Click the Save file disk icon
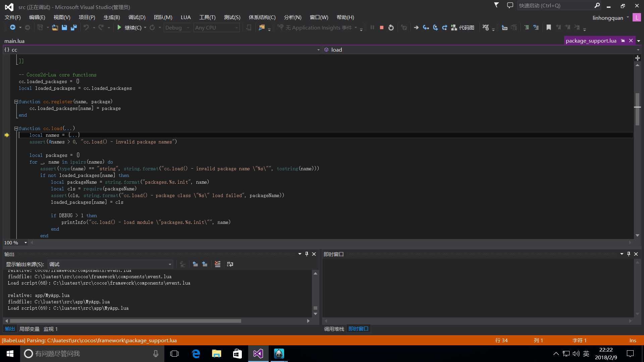This screenshot has width=644, height=362. click(x=64, y=27)
